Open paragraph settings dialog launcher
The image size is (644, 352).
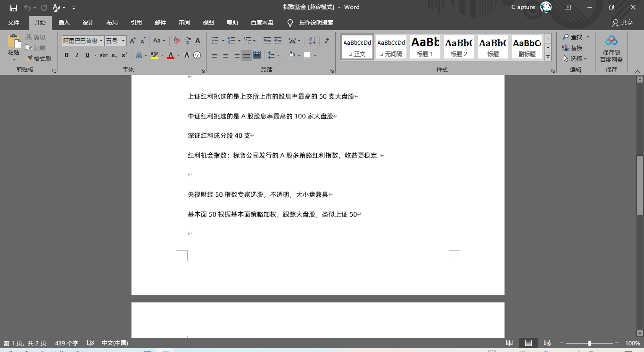tap(332, 70)
